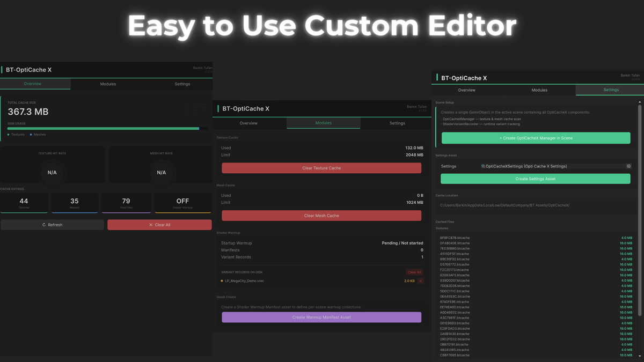
Task: Click Create OptiCacheX Manager in Scene
Action: 536,138
